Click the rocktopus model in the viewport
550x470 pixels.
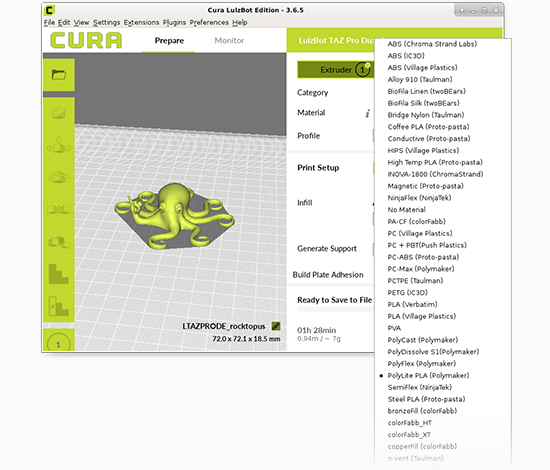(175, 215)
